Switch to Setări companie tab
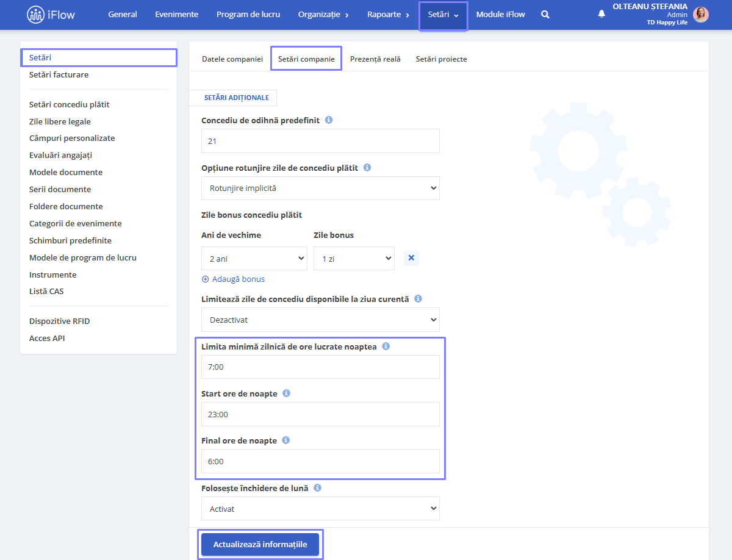Screen dimensions: 732x560 click(x=306, y=59)
